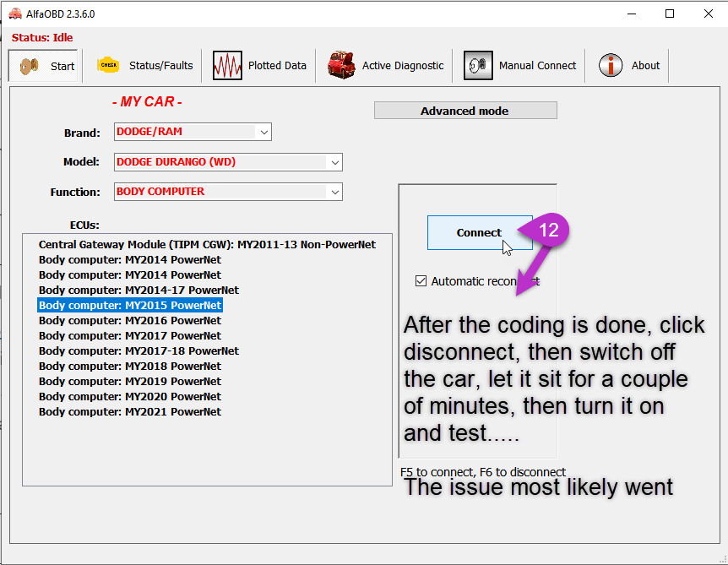Image resolution: width=728 pixels, height=565 pixels.
Task: Click the - MY CAR - heading
Action: click(x=147, y=101)
